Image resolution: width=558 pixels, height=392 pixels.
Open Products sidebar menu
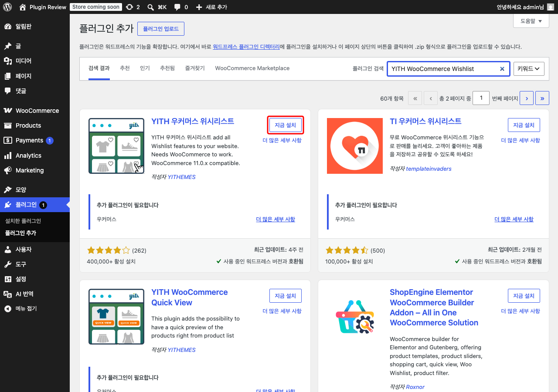pos(35,125)
